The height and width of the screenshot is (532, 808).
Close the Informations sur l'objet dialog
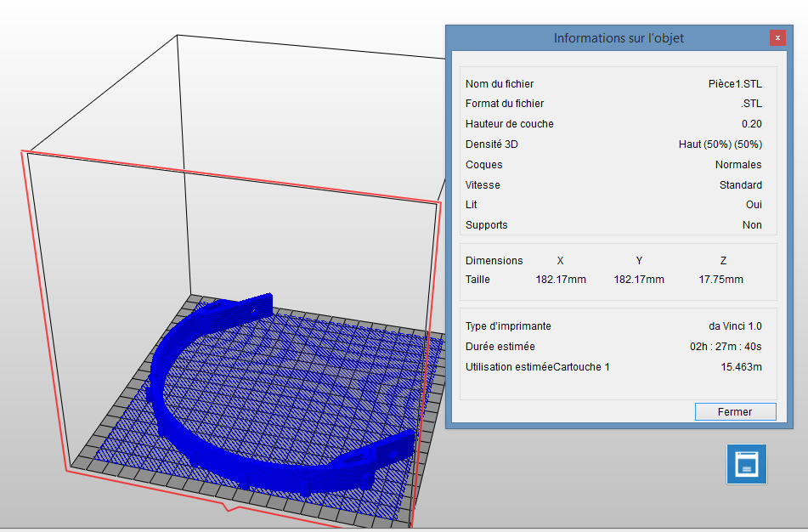[777, 37]
